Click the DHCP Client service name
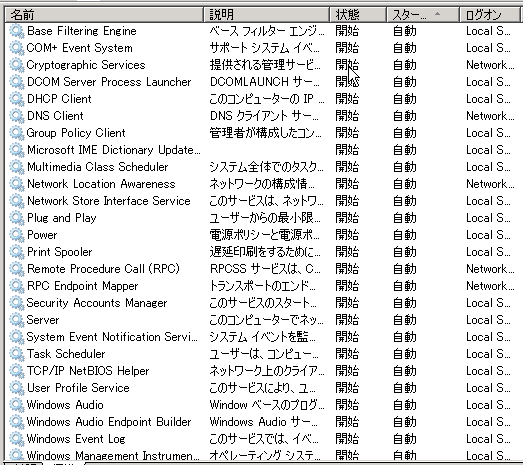523x465 pixels. click(x=59, y=99)
